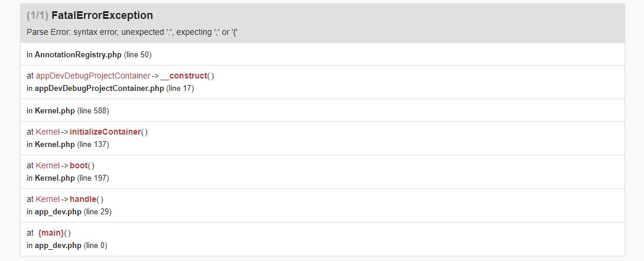The image size is (644, 261).
Task: Select the Parse Error syntax error message
Action: [x=132, y=32]
